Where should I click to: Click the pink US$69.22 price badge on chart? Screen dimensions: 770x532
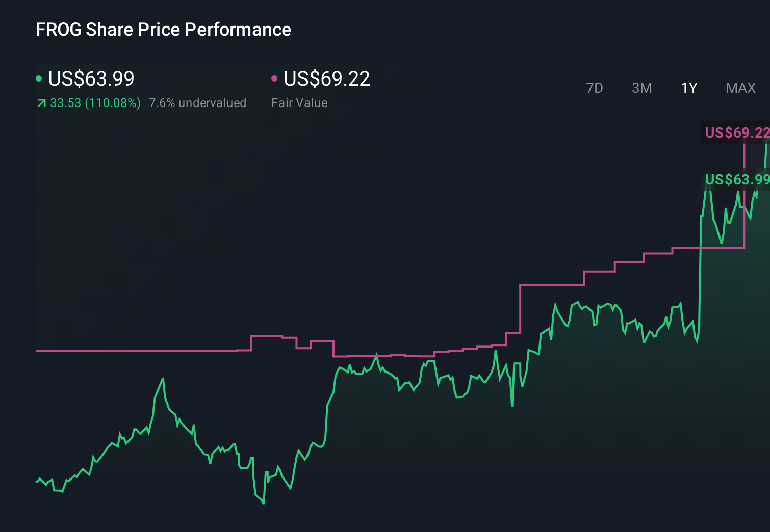pyautogui.click(x=736, y=133)
